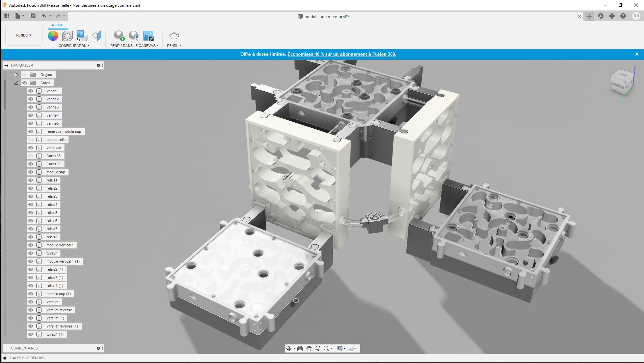644x363 pixels.
Task: Select the Pan hand tool
Action: 309,348
